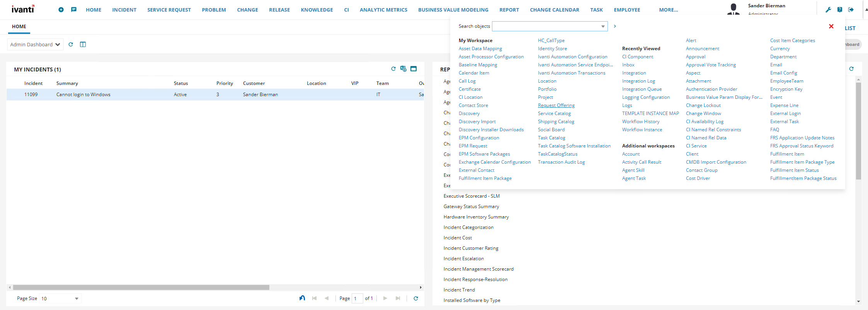Sort by the Status column header
Screen dimensions: 868x310
[x=181, y=83]
